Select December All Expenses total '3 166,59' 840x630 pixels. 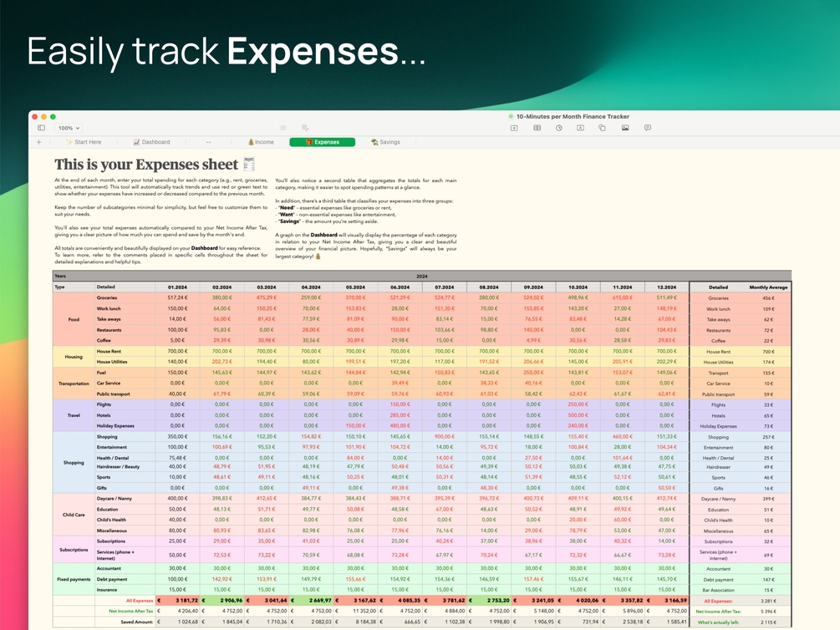coord(666,601)
